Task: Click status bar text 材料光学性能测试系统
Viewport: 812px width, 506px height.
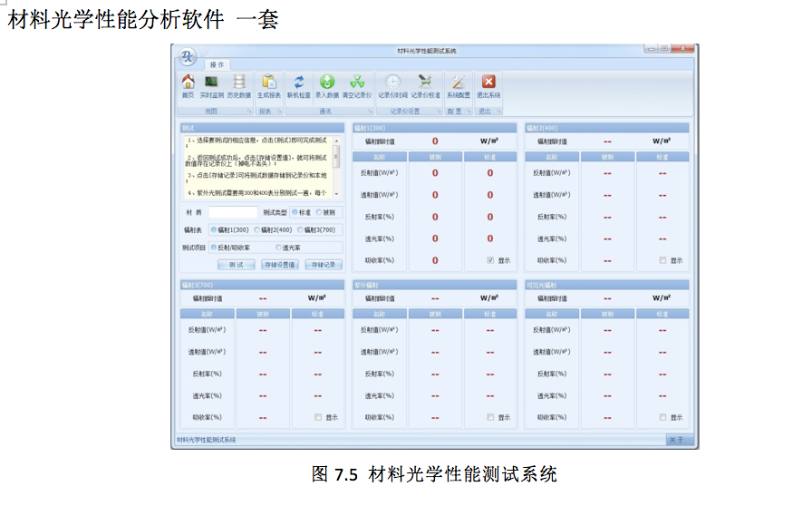Action: [206, 440]
